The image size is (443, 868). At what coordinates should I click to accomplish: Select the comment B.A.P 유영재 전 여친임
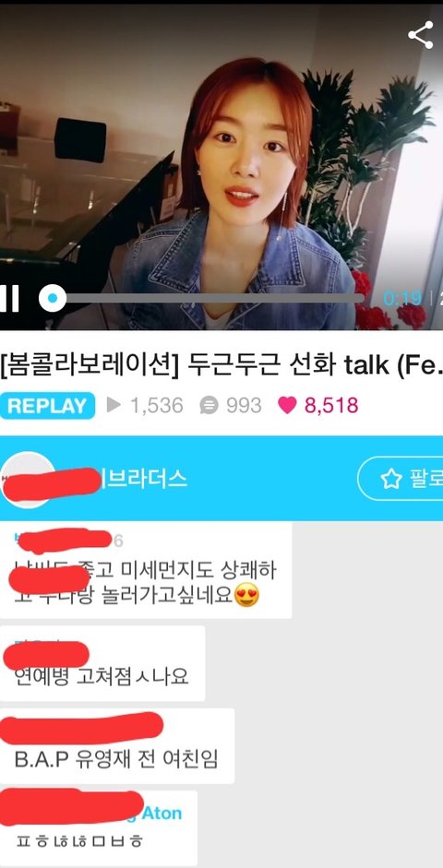(x=117, y=745)
